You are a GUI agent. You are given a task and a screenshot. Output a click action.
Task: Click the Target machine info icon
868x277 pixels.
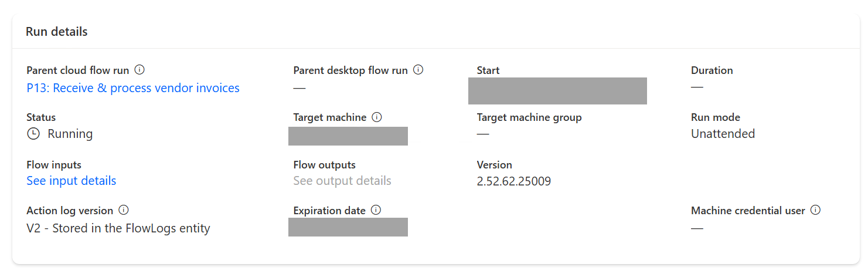point(377,117)
